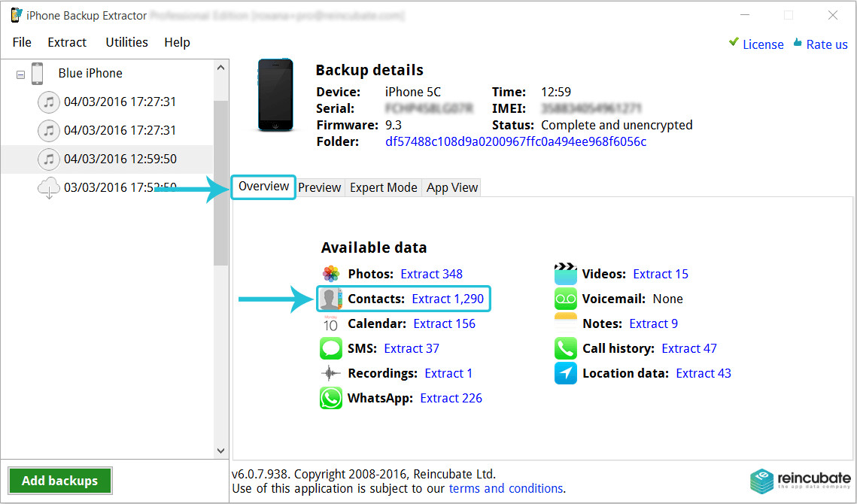
Task: Click Extract 37 SMS link
Action: [412, 348]
